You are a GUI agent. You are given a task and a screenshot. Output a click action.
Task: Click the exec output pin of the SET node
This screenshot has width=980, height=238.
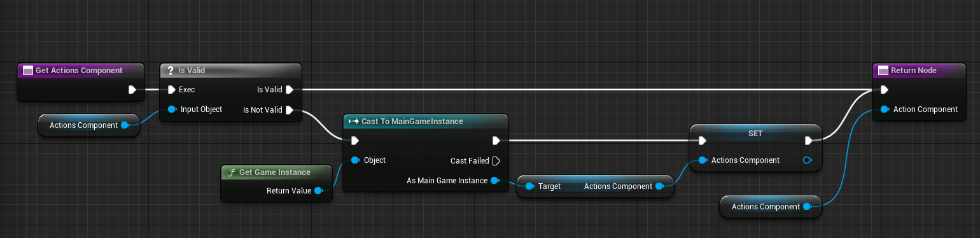(x=808, y=141)
